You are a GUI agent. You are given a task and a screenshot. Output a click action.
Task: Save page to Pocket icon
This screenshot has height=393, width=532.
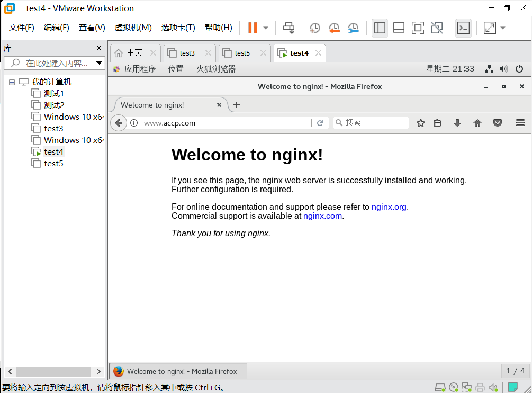(498, 123)
